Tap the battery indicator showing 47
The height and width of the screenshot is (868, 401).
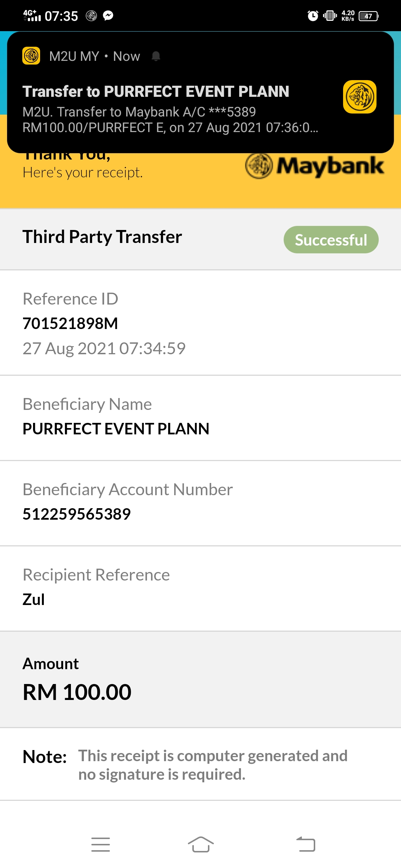coord(369,16)
